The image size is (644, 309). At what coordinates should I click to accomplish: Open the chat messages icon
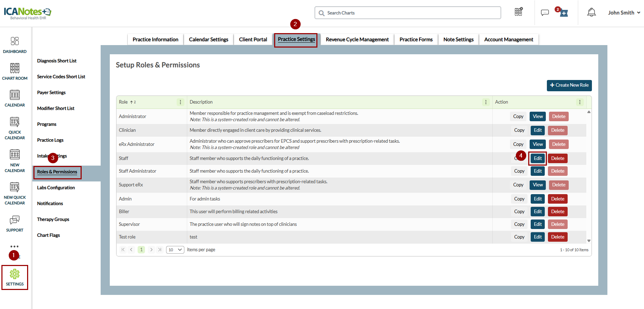point(544,13)
